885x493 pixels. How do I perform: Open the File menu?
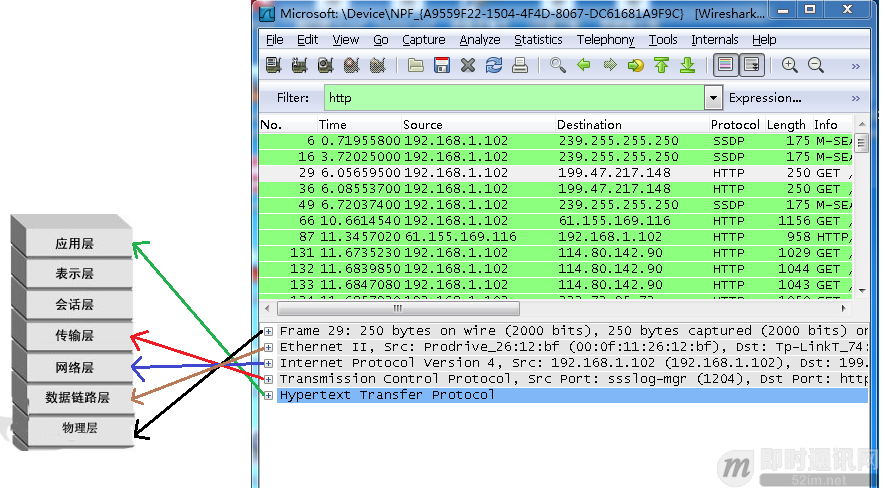pos(275,40)
